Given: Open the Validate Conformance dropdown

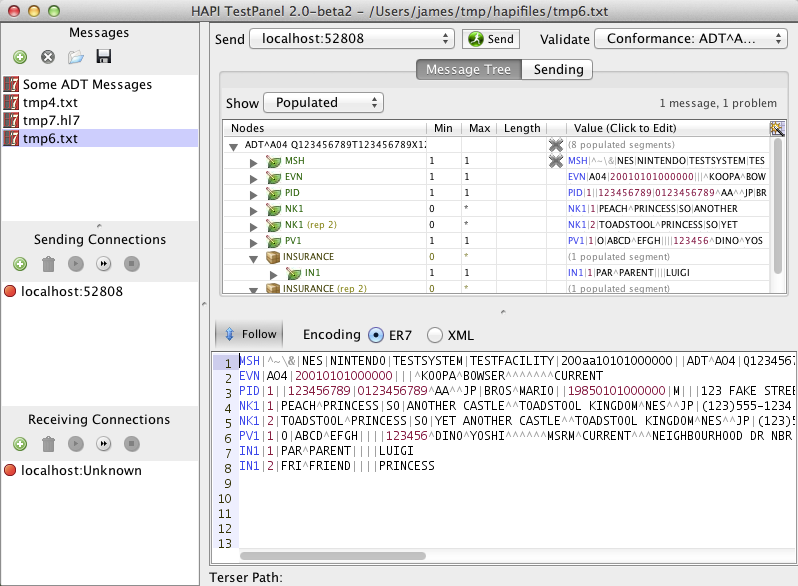Looking at the screenshot, I should [x=689, y=39].
